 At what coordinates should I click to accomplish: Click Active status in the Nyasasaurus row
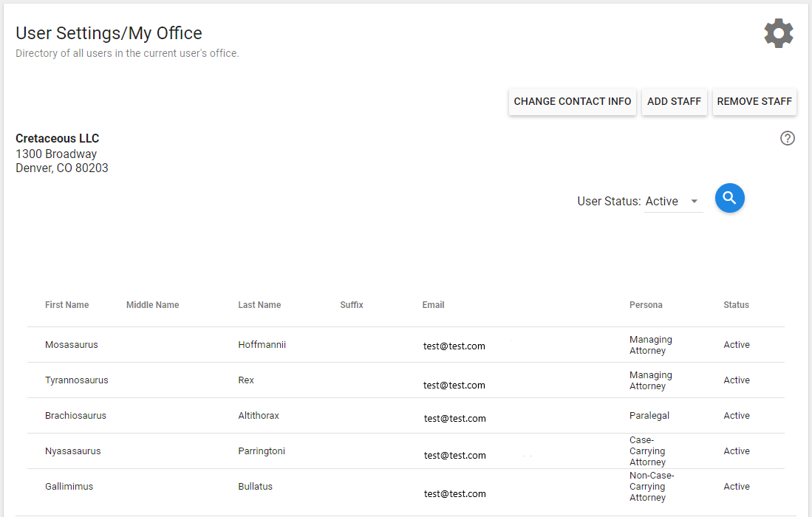coord(737,451)
